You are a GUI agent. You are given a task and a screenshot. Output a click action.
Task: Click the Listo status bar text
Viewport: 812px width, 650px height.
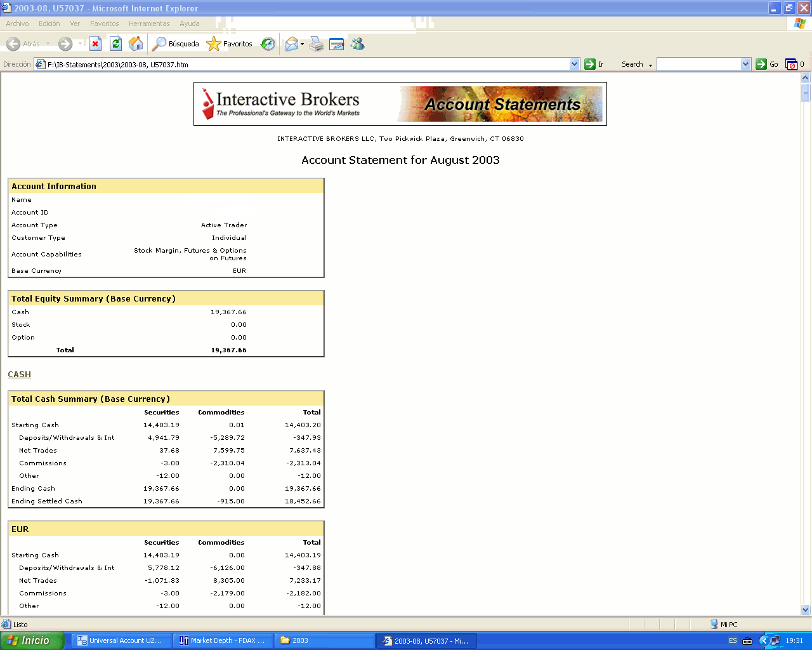(20, 625)
